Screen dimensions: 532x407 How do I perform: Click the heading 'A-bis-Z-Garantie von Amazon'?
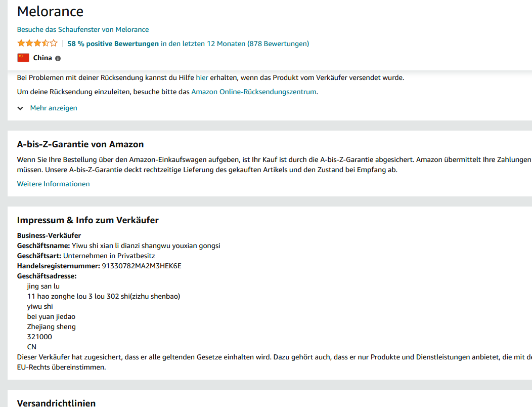(80, 144)
